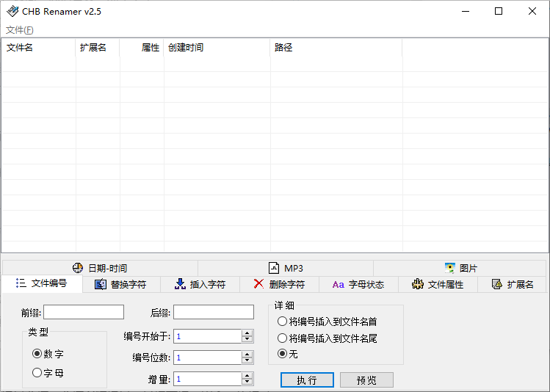The width and height of the screenshot is (550, 392).
Task: Click the CHB Renamer app icon in title bar
Action: click(12, 11)
